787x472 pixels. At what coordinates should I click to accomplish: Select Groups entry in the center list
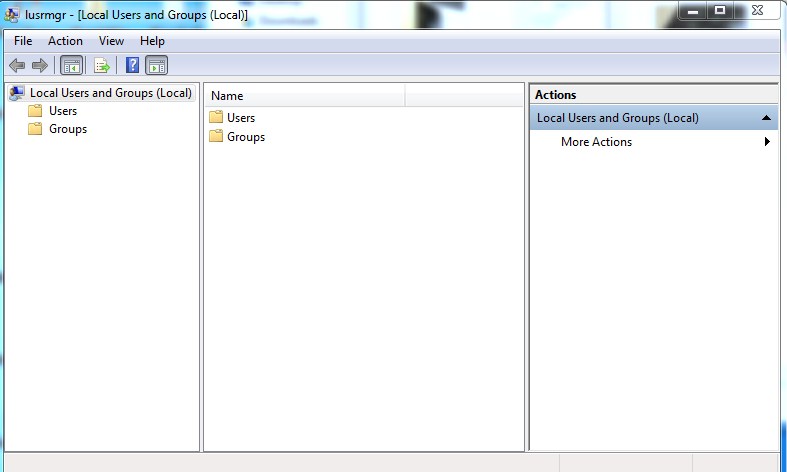coord(246,137)
